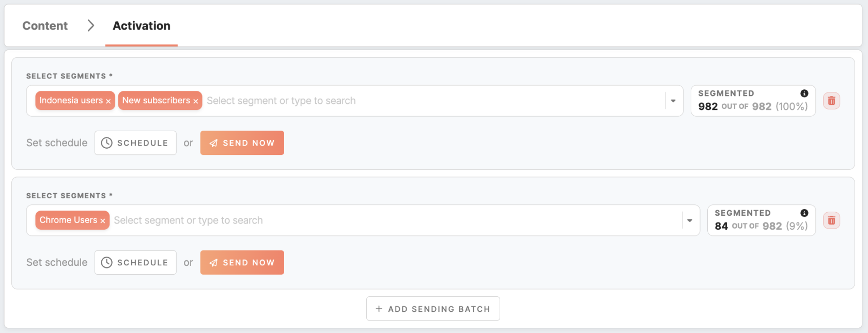Delete the first sending batch via trash icon
The width and height of the screenshot is (868, 333).
(831, 101)
